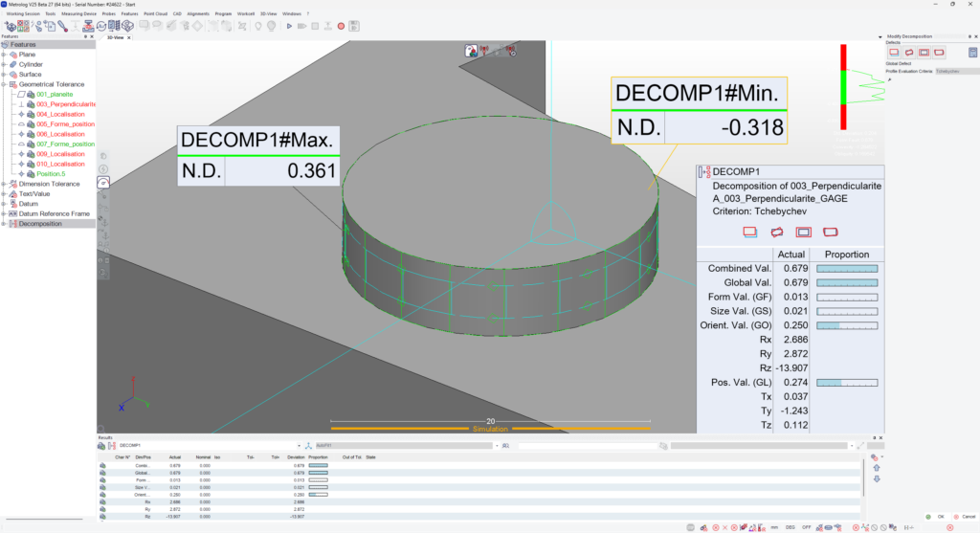Click the step-forward program button
The width and height of the screenshot is (980, 533).
coord(301,26)
